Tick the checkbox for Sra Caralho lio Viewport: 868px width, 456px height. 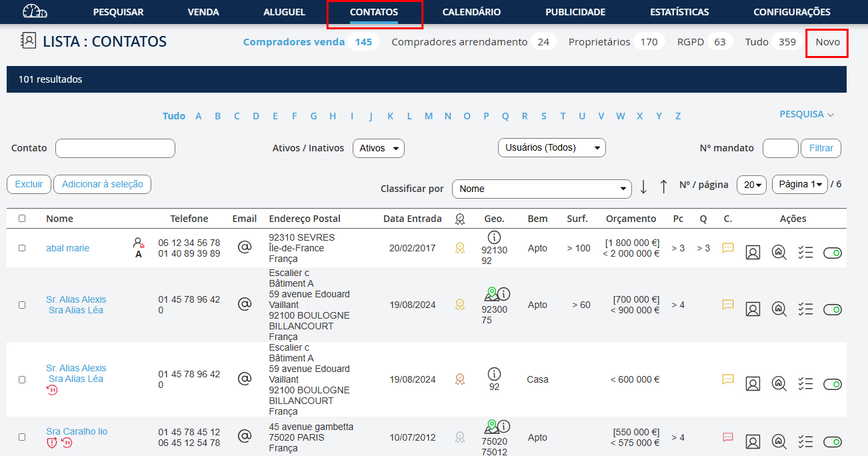pyautogui.click(x=22, y=437)
